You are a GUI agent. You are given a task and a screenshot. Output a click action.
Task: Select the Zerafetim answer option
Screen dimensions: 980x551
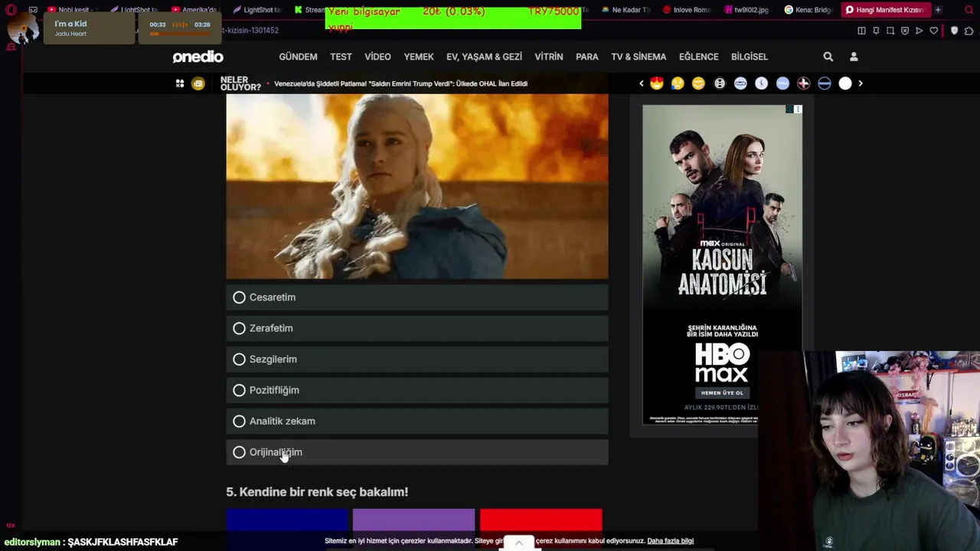(417, 328)
